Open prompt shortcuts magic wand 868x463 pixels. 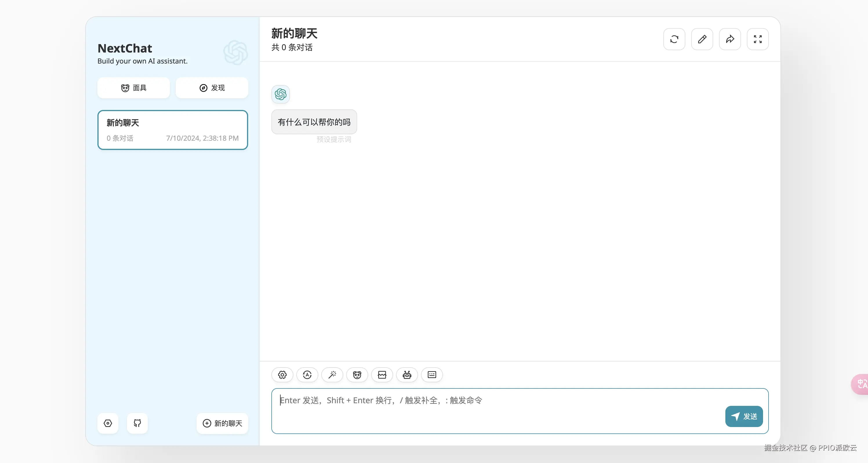332,375
